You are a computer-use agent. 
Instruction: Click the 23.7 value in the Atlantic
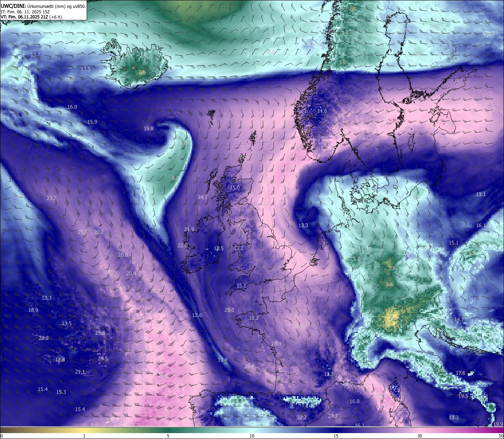[x=52, y=198]
